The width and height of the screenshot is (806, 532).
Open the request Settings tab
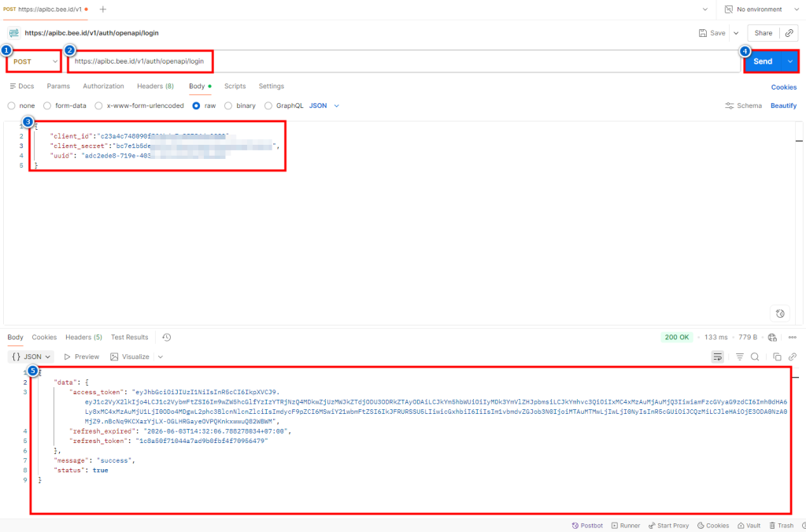coord(272,87)
